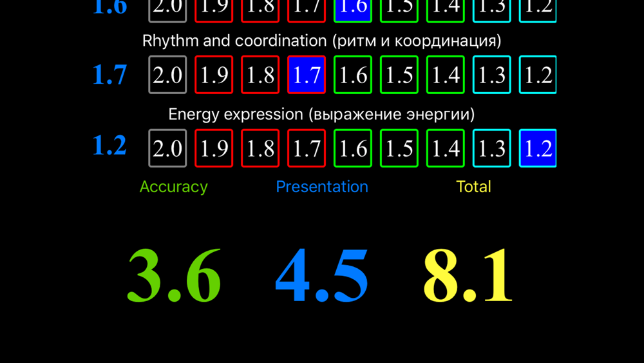This screenshot has width=644, height=363.
Task: Pick 1.3 in the Rhythm and coordination row
Action: pos(491,75)
